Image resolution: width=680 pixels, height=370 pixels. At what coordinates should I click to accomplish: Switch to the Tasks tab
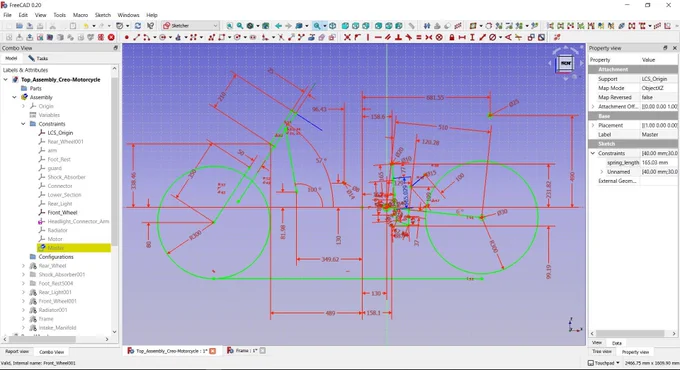(x=38, y=58)
